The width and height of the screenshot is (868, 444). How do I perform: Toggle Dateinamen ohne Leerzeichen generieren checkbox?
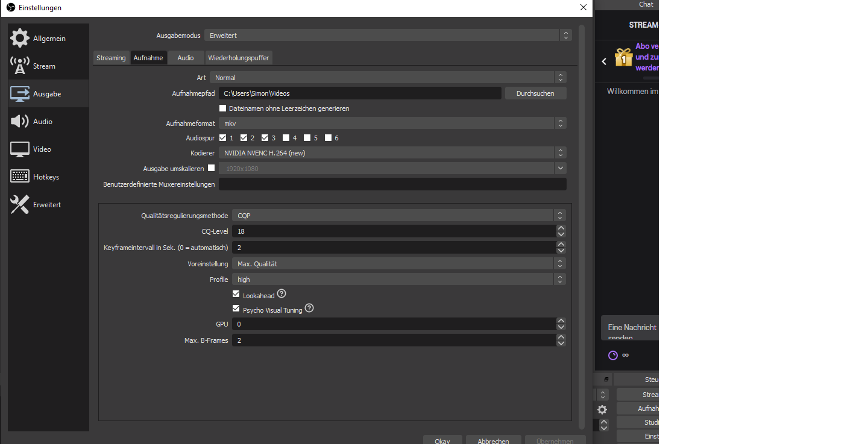point(223,108)
